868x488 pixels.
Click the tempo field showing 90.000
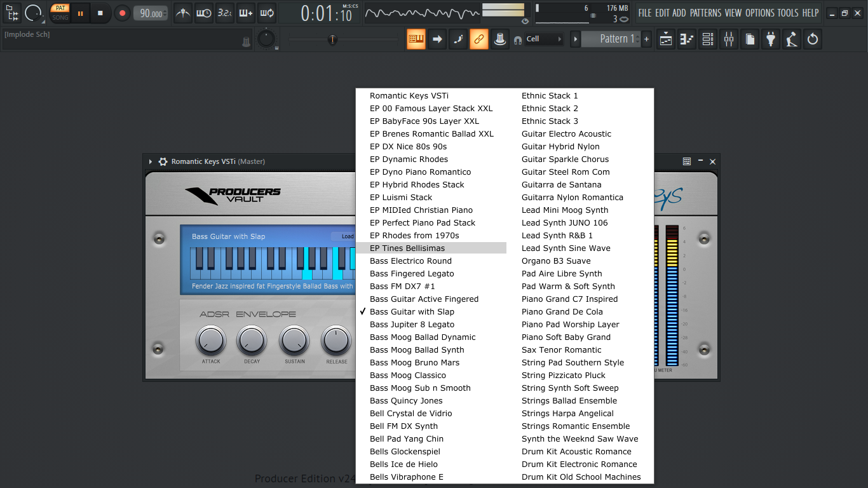[151, 13]
